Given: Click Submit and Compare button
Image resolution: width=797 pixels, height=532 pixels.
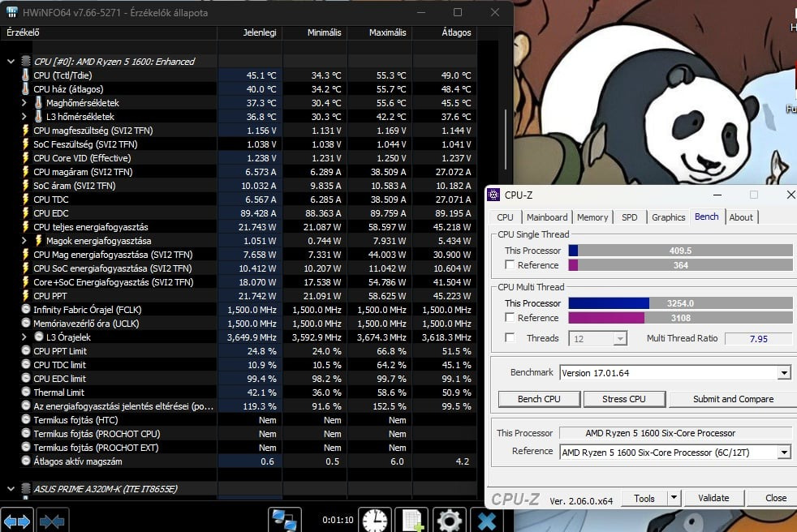Looking at the screenshot, I should point(733,399).
